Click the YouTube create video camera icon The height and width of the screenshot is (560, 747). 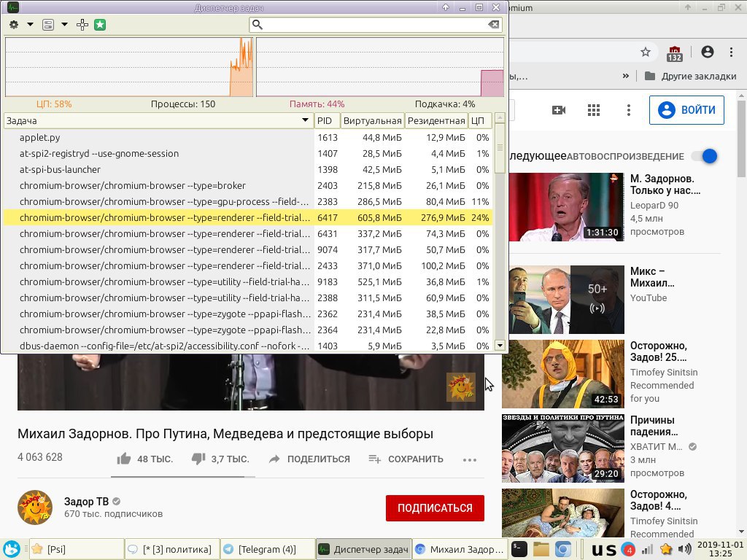click(558, 111)
